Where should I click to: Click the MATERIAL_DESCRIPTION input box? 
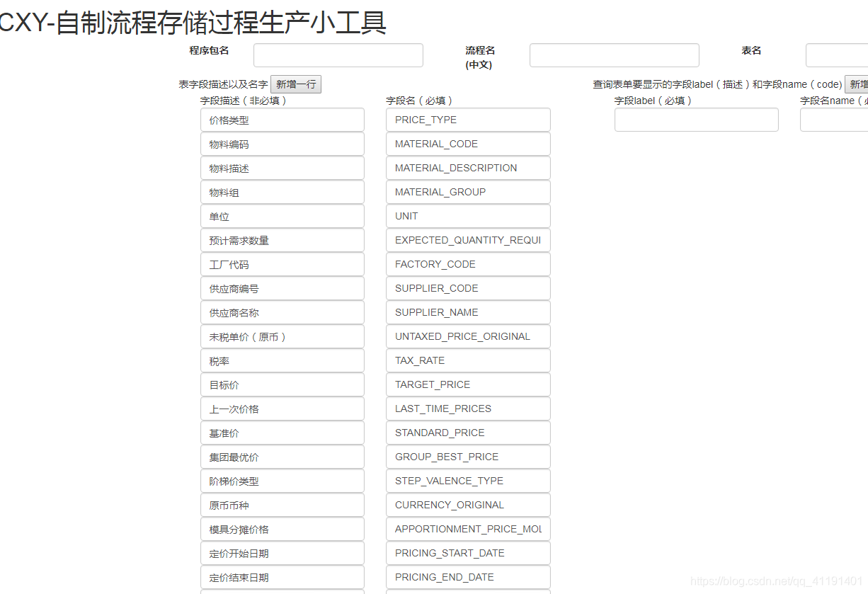tap(468, 168)
